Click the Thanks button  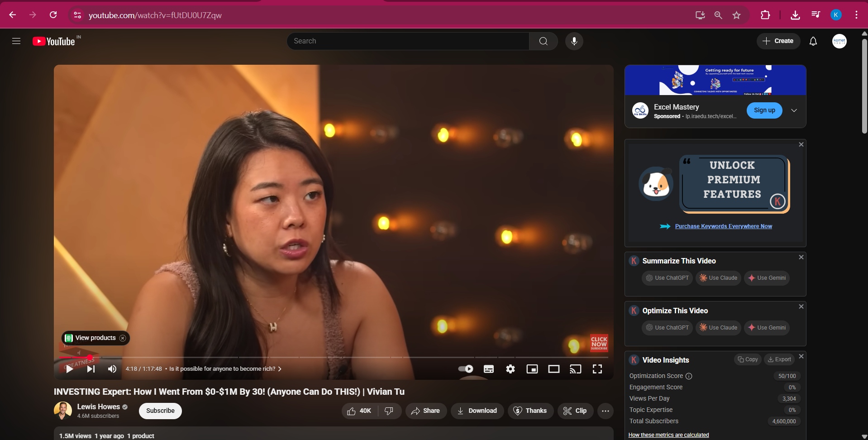530,411
